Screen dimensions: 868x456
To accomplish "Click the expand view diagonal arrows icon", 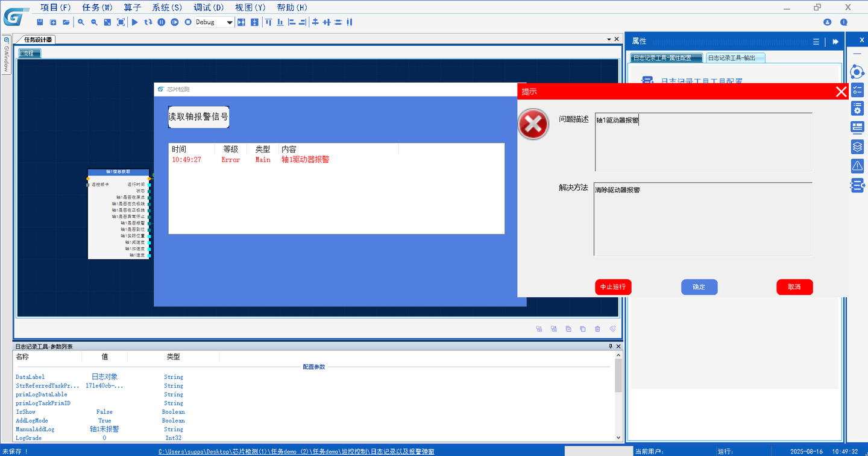I will click(x=107, y=22).
